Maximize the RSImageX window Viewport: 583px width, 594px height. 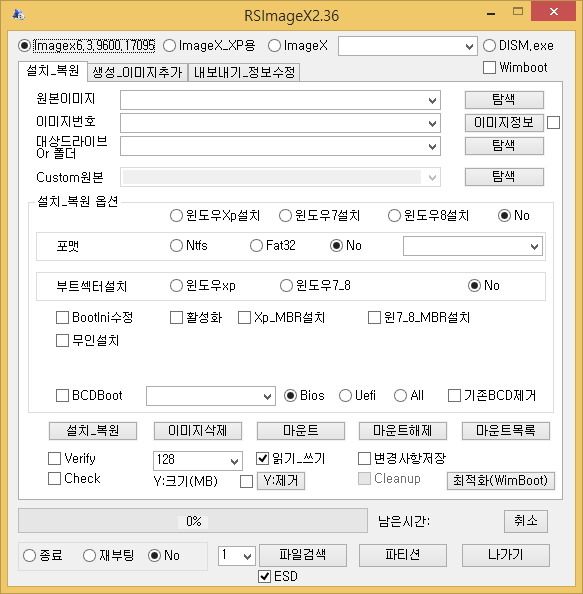518,12
